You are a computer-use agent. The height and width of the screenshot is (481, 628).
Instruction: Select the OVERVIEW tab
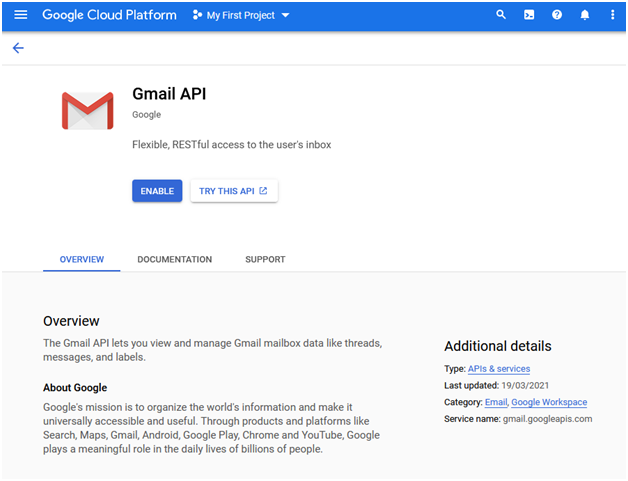click(x=82, y=259)
